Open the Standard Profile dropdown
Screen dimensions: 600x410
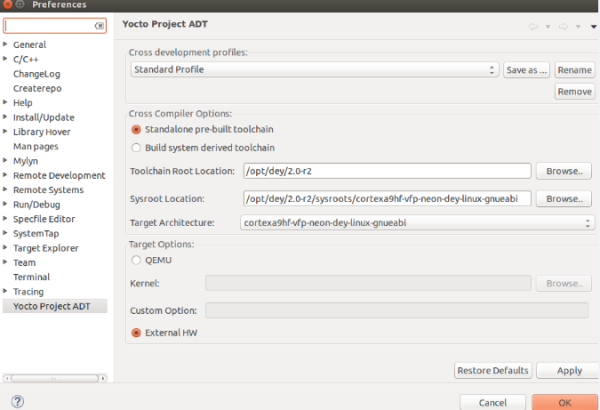[315, 70]
